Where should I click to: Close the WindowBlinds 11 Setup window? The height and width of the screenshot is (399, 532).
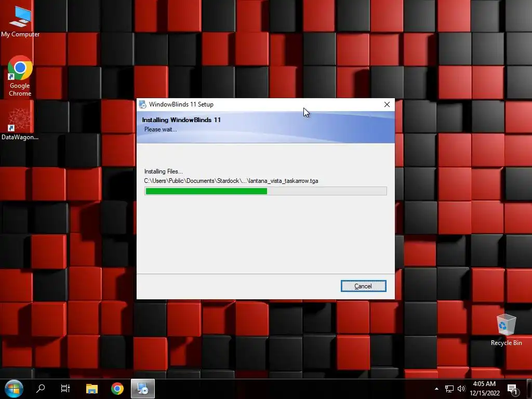tap(387, 104)
